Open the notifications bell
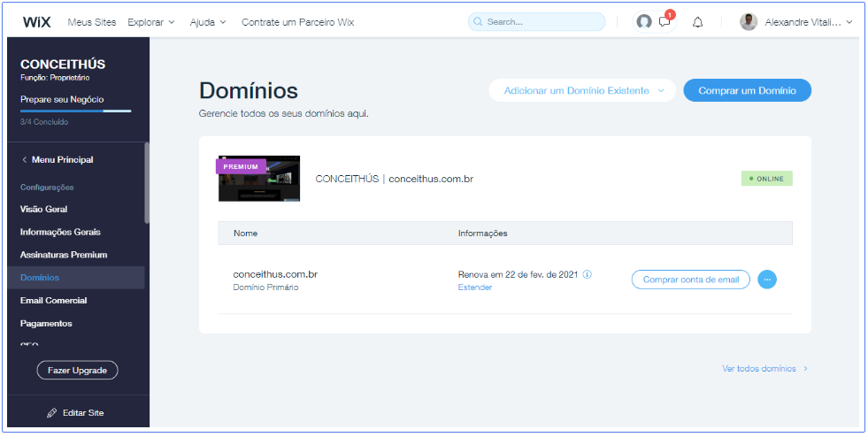 (697, 22)
